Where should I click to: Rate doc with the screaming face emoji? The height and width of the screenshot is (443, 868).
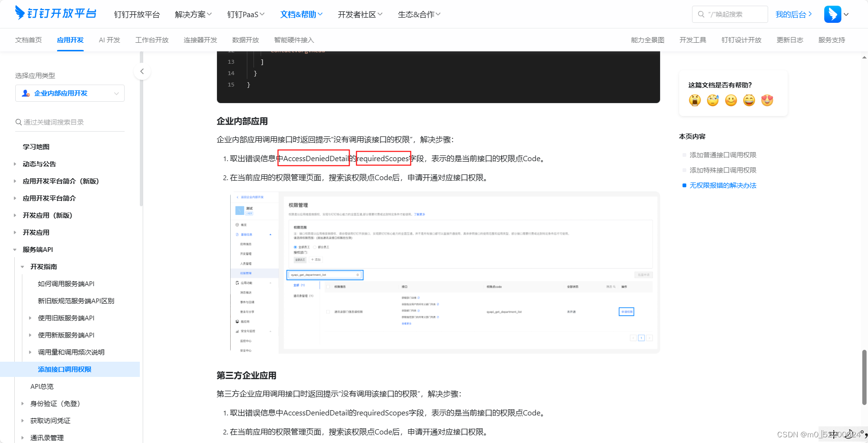695,100
